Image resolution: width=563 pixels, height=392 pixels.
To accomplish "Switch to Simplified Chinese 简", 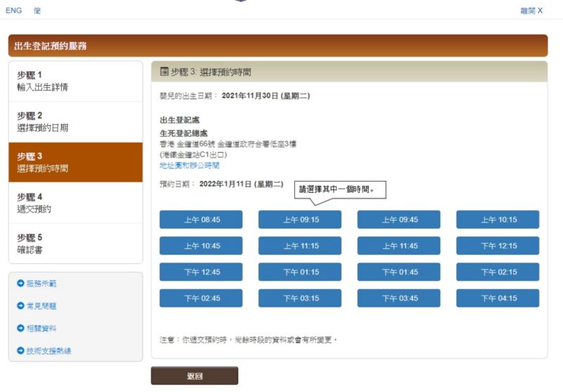I will coord(37,11).
